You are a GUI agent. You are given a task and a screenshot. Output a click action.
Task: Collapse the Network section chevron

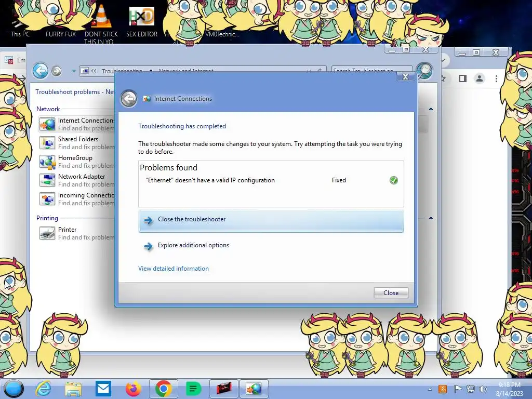click(431, 109)
